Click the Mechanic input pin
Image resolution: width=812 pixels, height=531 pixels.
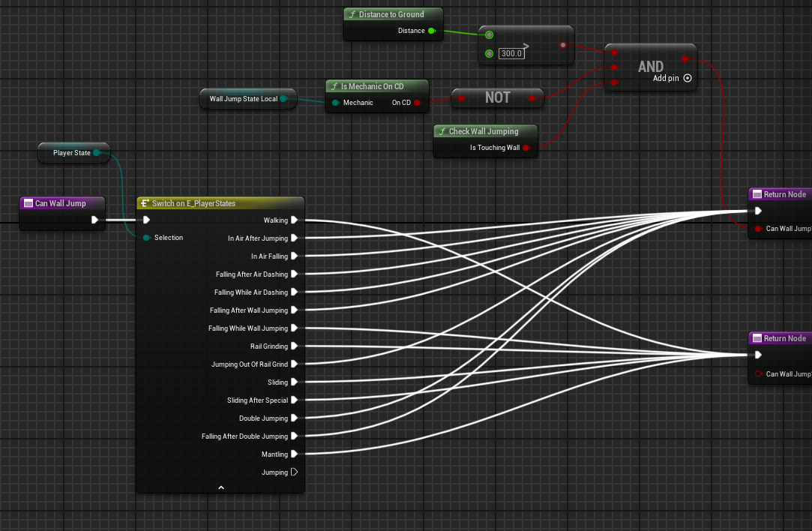[335, 103]
